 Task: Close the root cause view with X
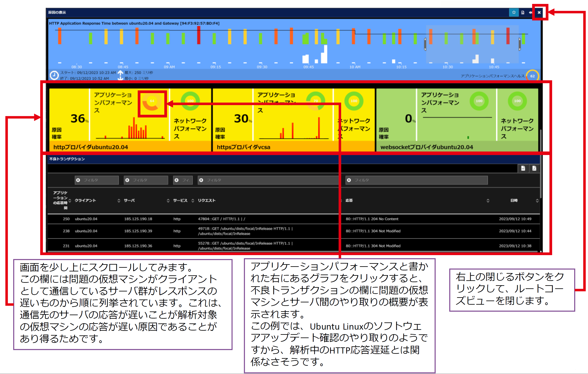pyautogui.click(x=539, y=12)
